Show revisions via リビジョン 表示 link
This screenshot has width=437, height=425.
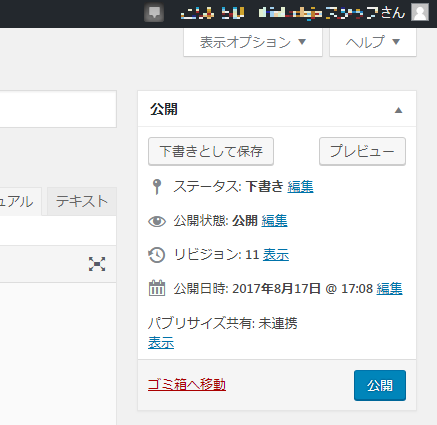pos(276,255)
